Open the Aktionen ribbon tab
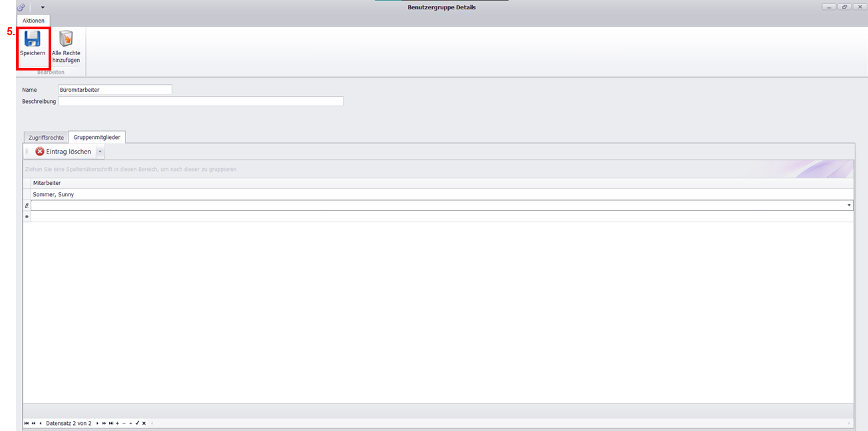The width and height of the screenshot is (868, 431). [33, 21]
